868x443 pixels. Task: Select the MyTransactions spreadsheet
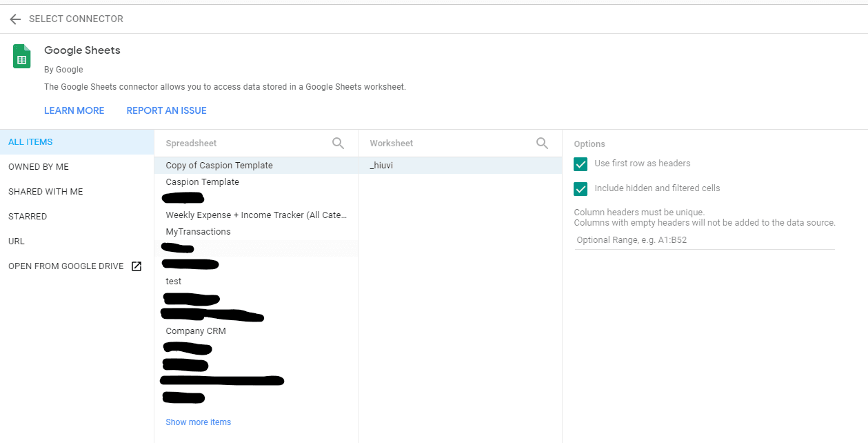click(x=256, y=232)
